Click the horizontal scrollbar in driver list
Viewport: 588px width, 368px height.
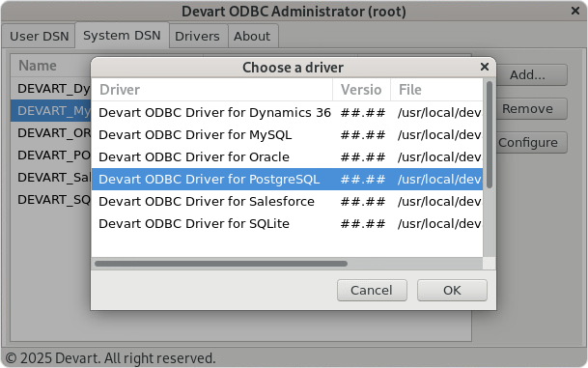click(221, 264)
